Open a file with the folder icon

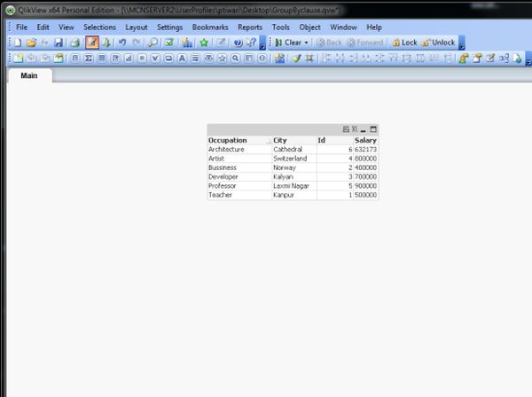31,43
